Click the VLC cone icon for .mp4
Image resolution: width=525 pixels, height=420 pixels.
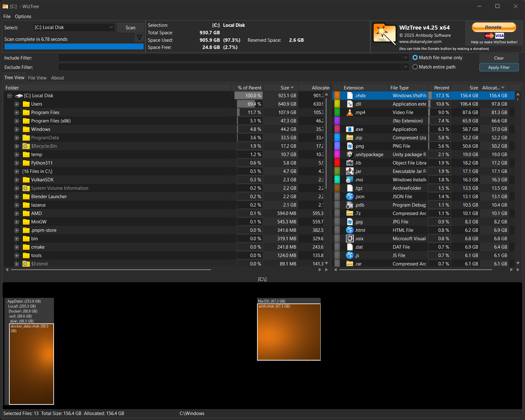click(350, 112)
